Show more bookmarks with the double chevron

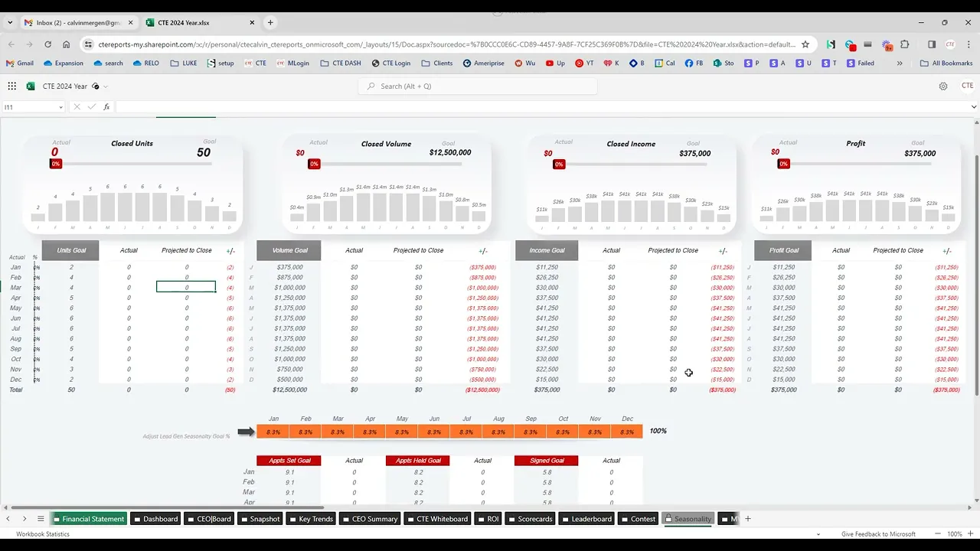pyautogui.click(x=899, y=64)
